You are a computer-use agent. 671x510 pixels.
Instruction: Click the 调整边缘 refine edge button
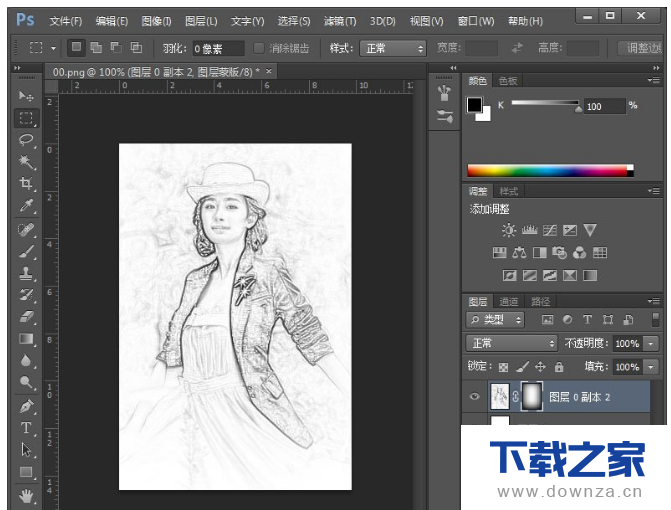pos(642,48)
